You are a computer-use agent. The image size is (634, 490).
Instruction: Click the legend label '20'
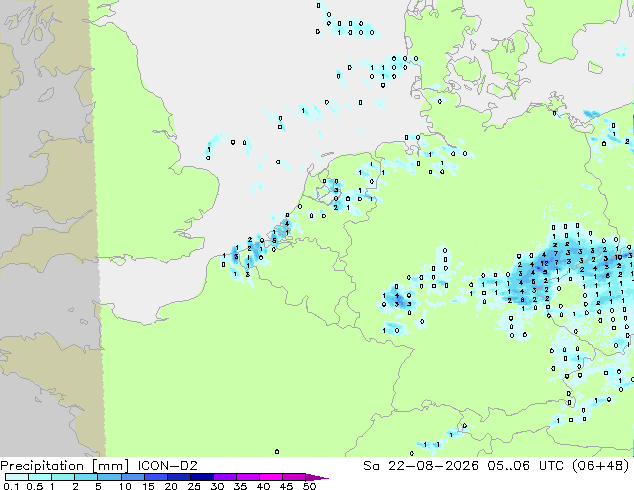tap(171, 486)
